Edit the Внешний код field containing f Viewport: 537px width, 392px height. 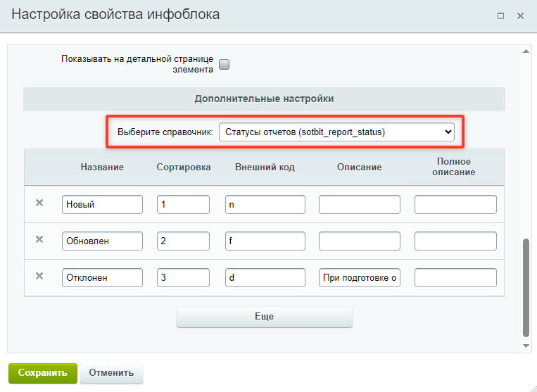point(265,241)
